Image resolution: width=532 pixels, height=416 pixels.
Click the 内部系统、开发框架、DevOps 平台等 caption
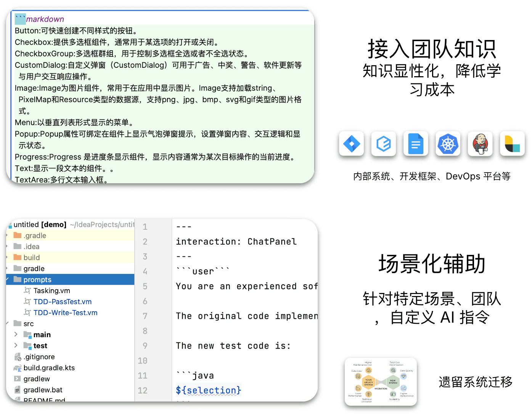pyautogui.click(x=432, y=176)
